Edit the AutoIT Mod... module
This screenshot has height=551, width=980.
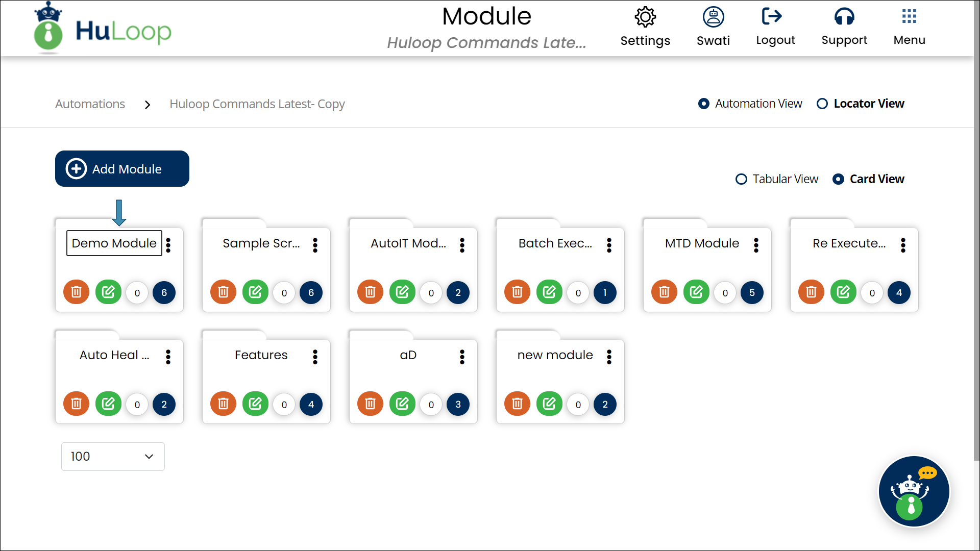click(x=402, y=292)
